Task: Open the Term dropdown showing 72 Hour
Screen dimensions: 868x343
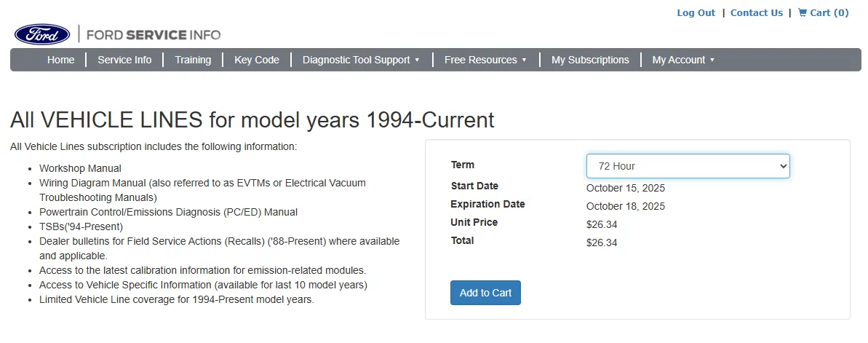Action: point(688,166)
